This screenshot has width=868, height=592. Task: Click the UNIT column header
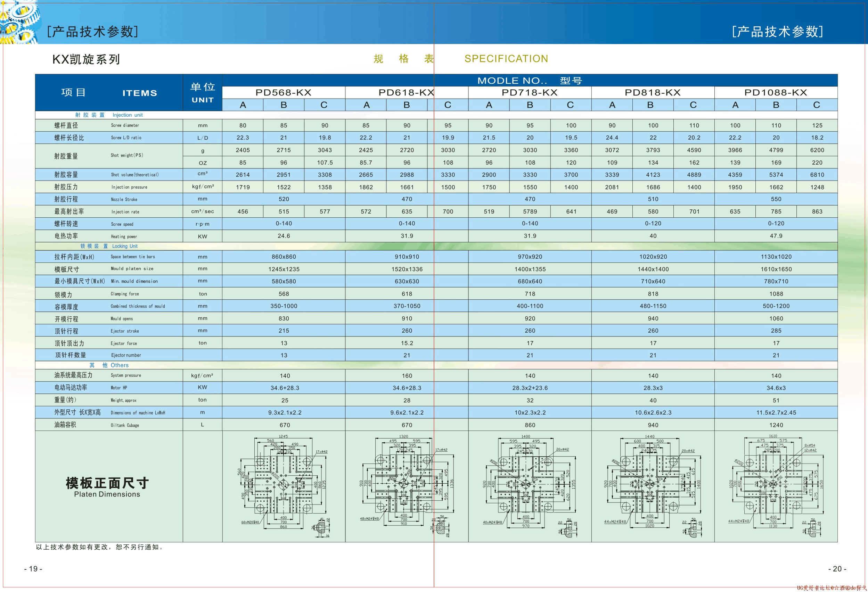point(203,100)
